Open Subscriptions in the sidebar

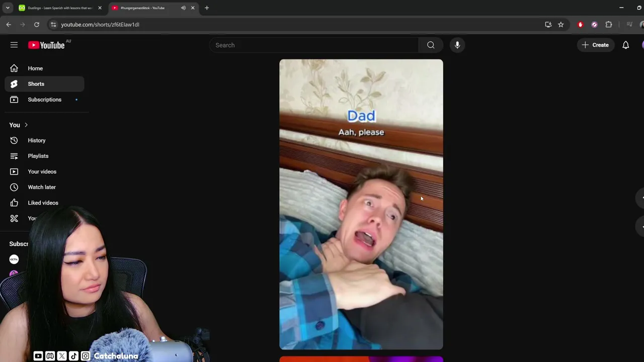(x=44, y=100)
